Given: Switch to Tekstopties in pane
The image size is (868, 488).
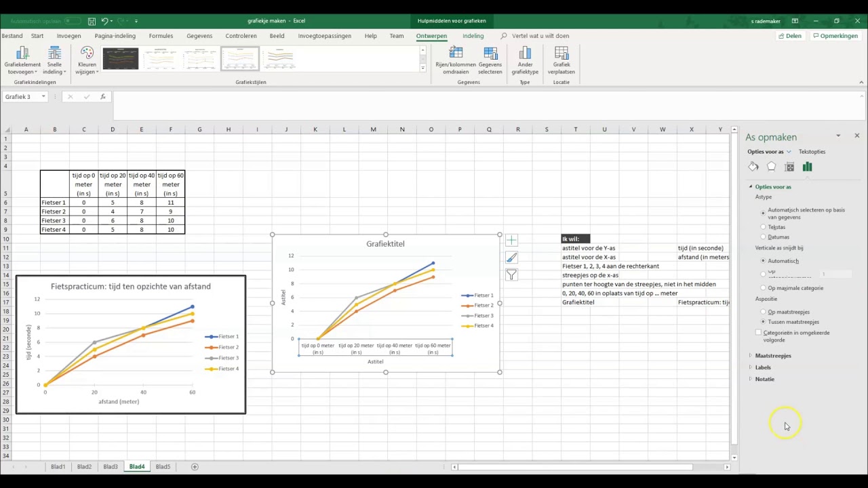Looking at the screenshot, I should 812,152.
